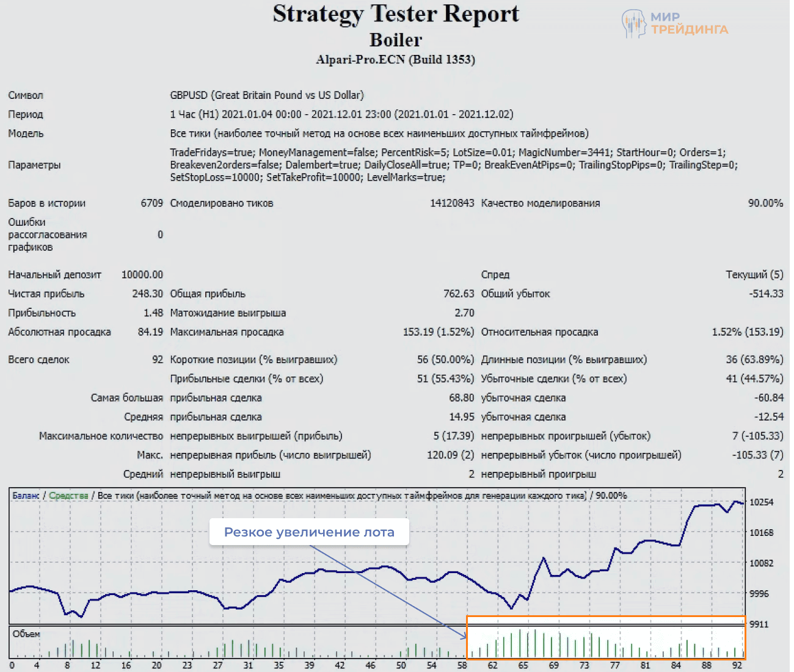
Task: Click the Резкое увеличение лота callout box
Action: [x=309, y=532]
